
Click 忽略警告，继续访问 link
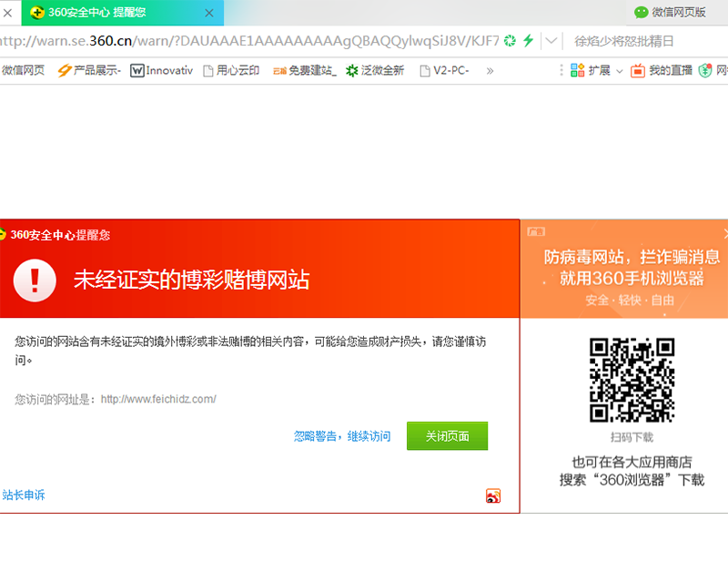pos(340,436)
